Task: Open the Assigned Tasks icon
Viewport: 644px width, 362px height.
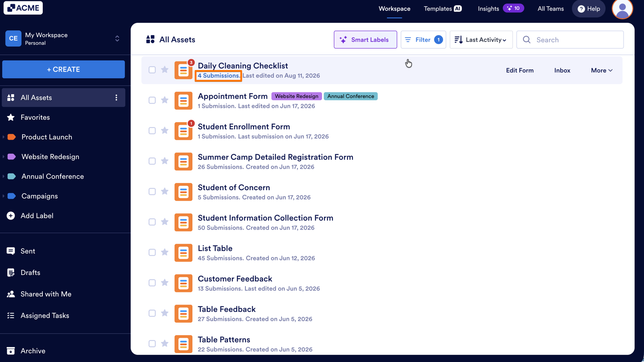Action: coord(11,315)
